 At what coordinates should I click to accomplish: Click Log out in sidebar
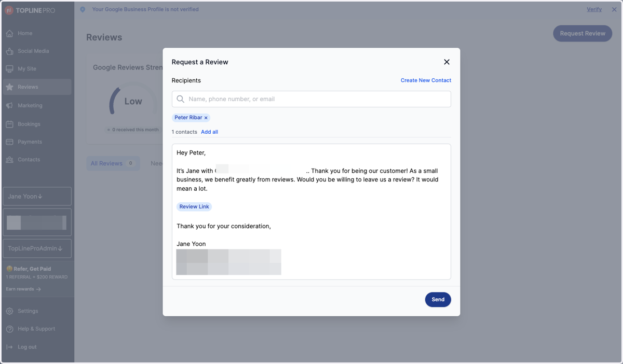click(x=37, y=347)
